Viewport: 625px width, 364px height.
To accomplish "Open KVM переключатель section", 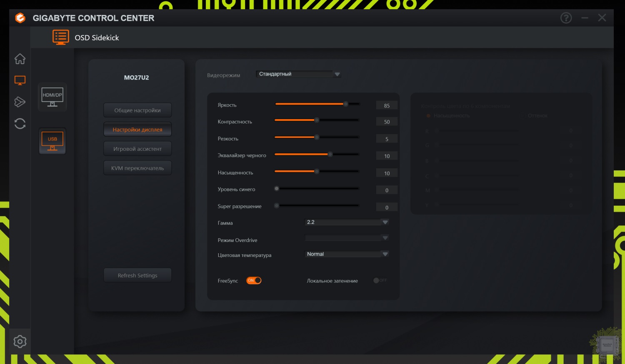I will (137, 168).
